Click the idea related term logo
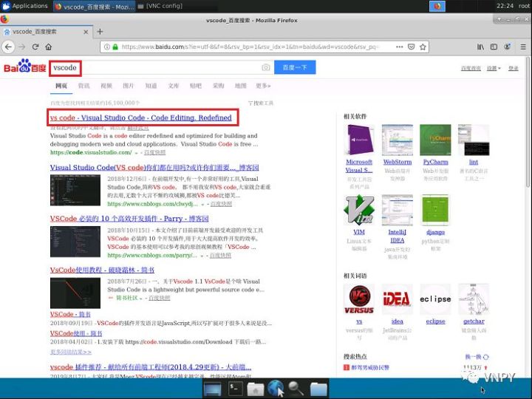This screenshot has width=532, height=399. click(398, 299)
